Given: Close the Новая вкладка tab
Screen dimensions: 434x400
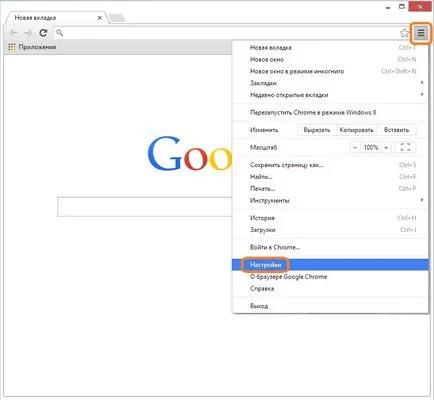Looking at the screenshot, I should click(x=99, y=18).
